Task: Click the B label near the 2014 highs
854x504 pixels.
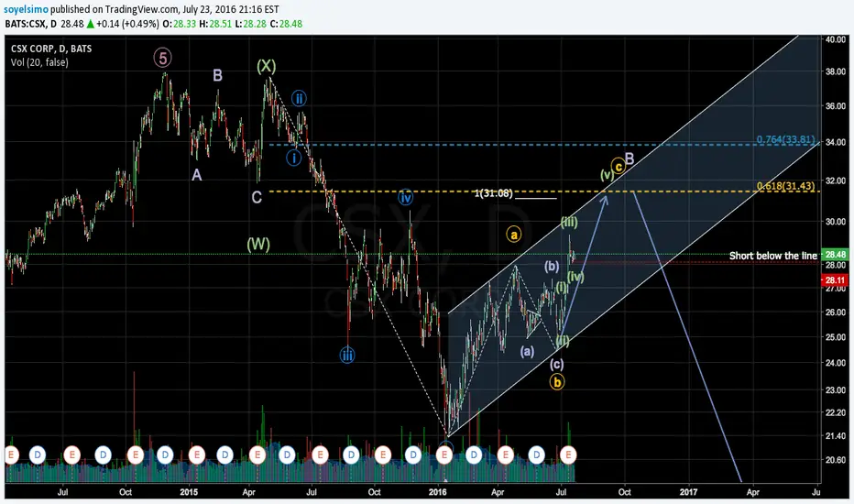Action: [x=217, y=75]
